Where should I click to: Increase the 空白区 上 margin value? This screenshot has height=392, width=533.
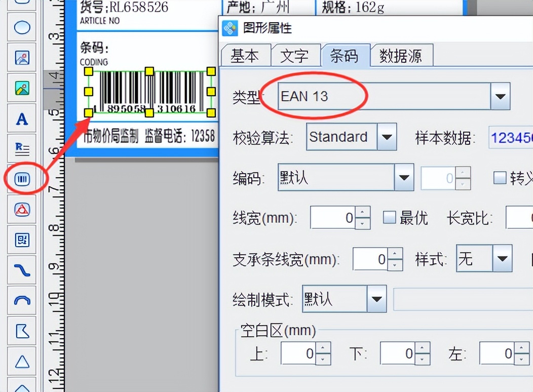point(323,347)
